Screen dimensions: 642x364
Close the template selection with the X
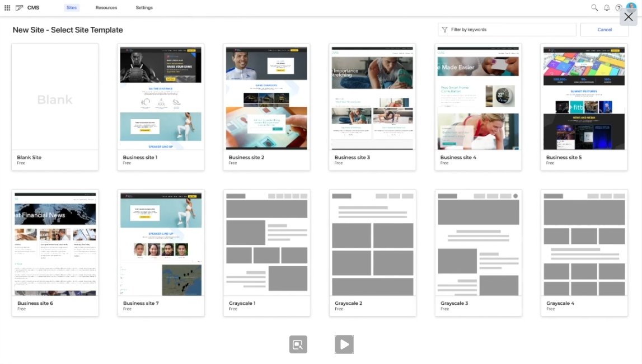pos(628,17)
